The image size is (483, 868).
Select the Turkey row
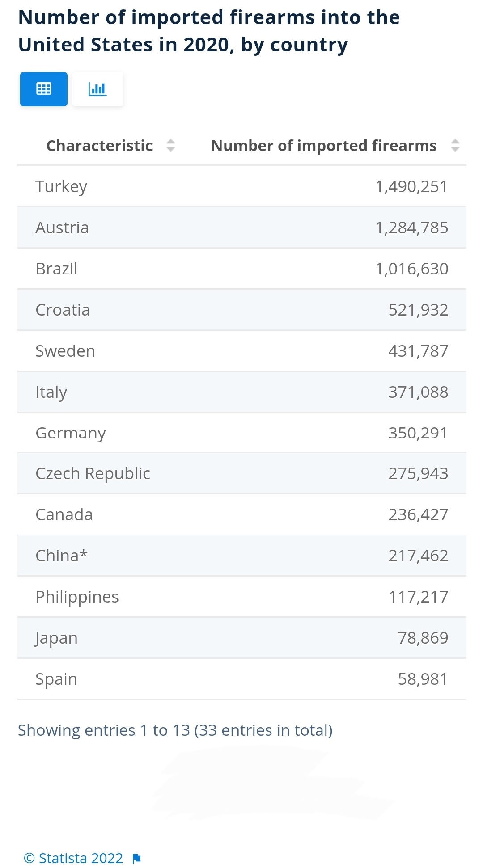point(241,186)
